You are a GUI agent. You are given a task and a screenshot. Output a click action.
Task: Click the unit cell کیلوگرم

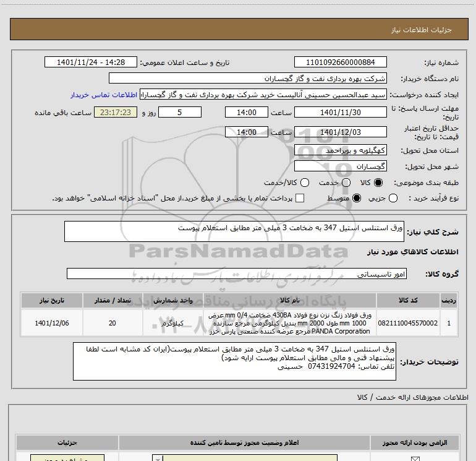pos(172,323)
